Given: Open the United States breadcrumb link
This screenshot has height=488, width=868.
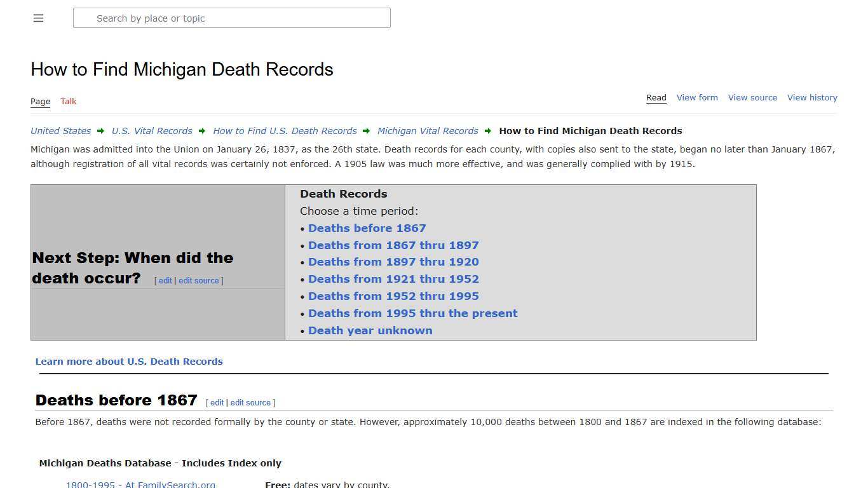Looking at the screenshot, I should pos(60,131).
